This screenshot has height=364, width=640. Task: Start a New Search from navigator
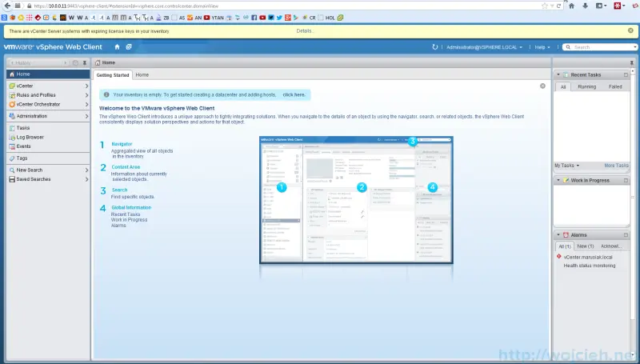tap(48, 170)
